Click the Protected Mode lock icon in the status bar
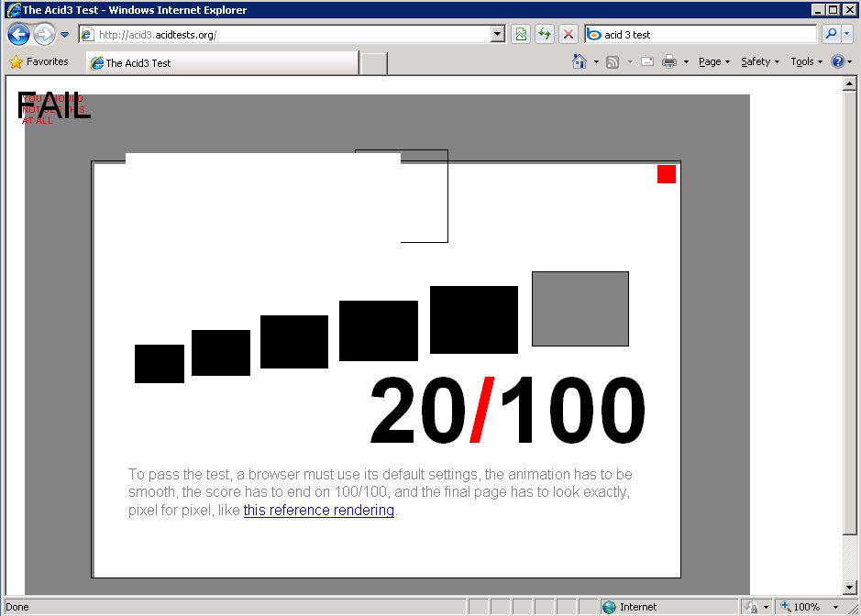 click(x=752, y=607)
